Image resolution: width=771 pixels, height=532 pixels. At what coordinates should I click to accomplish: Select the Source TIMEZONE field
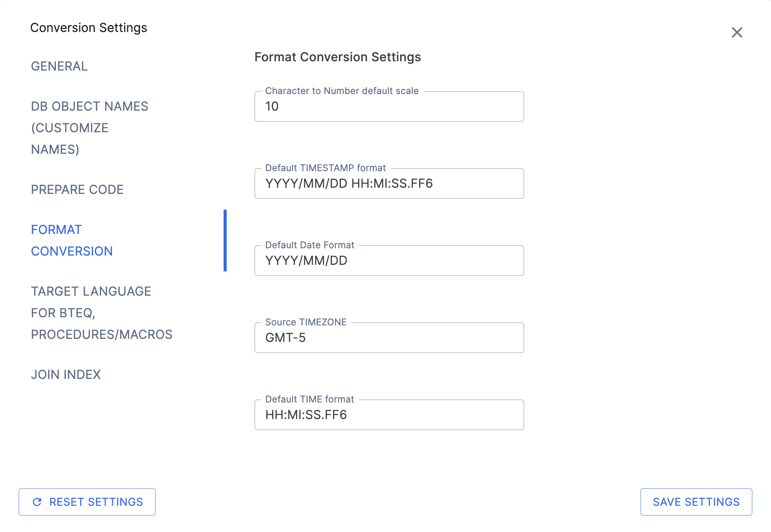tap(389, 338)
